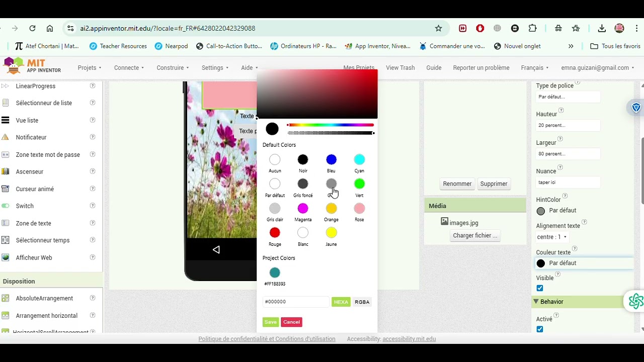Open the View Trash page

[x=400, y=68]
